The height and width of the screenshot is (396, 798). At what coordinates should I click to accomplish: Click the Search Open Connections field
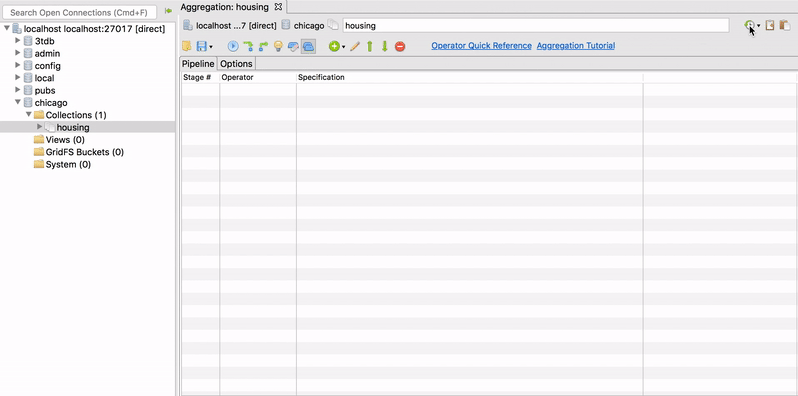(x=79, y=12)
